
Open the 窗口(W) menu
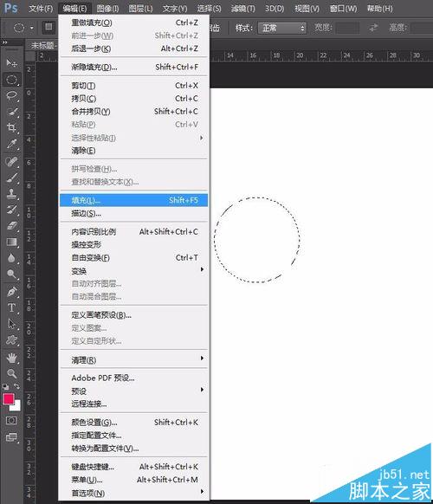tap(343, 9)
